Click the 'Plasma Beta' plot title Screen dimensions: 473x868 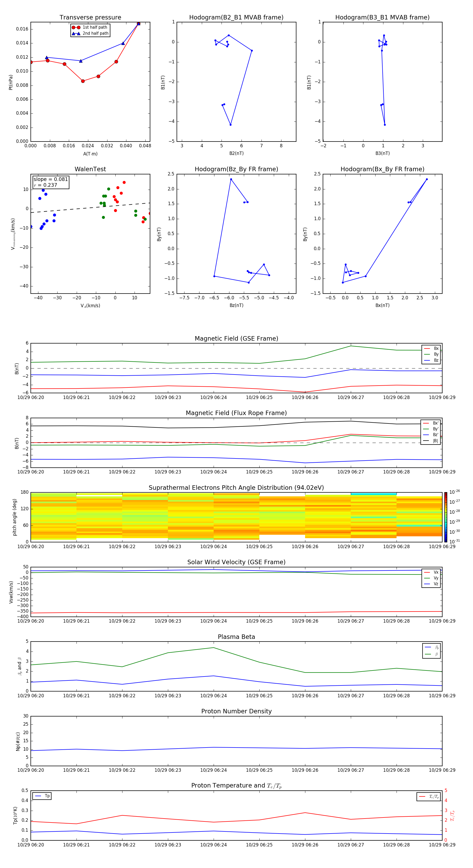(x=236, y=637)
